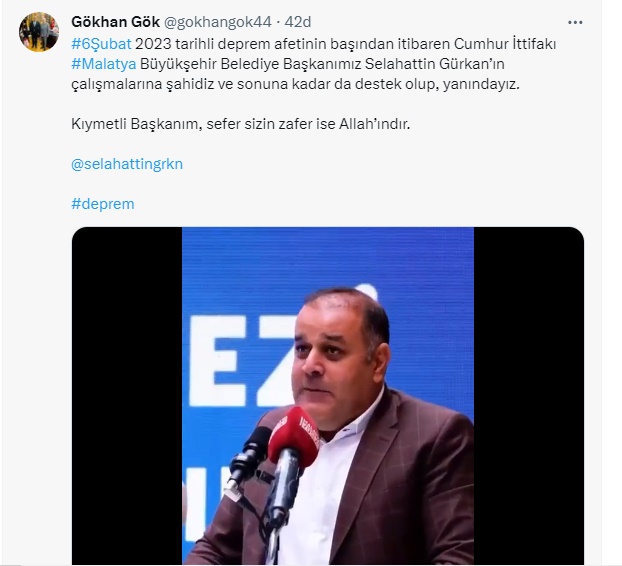Play the embedded video of the speaker
Image resolution: width=622 pixels, height=566 pixels.
click(328, 395)
